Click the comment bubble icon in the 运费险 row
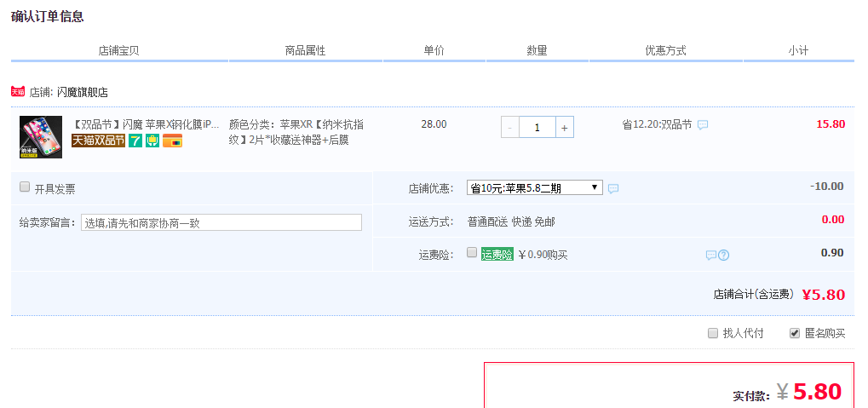Image resolution: width=868 pixels, height=408 pixels. pos(711,256)
